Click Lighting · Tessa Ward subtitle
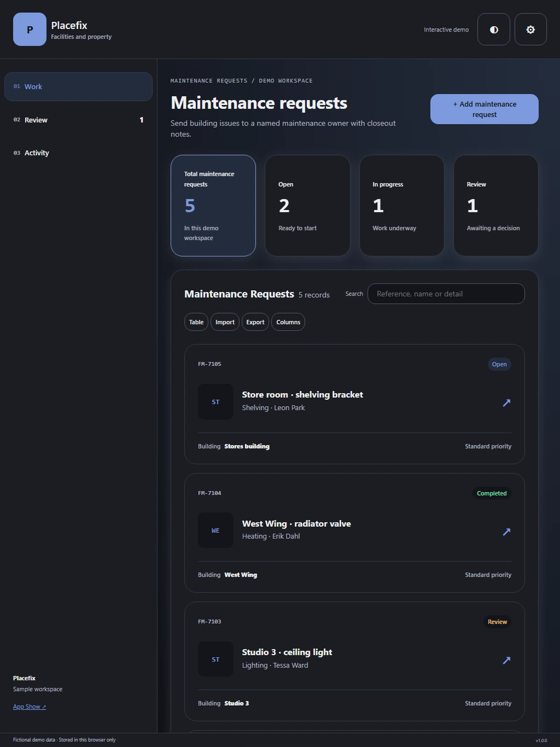 (275, 665)
